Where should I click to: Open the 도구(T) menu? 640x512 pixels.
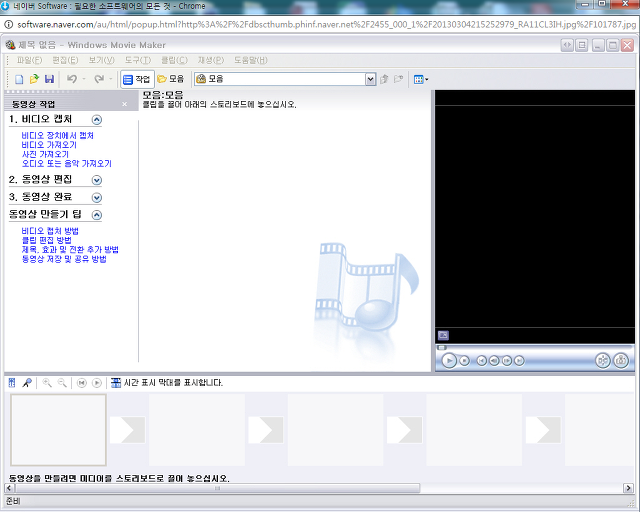[138, 60]
